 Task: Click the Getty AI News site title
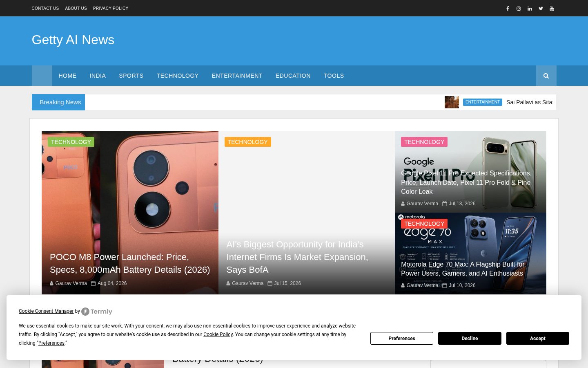click(73, 40)
